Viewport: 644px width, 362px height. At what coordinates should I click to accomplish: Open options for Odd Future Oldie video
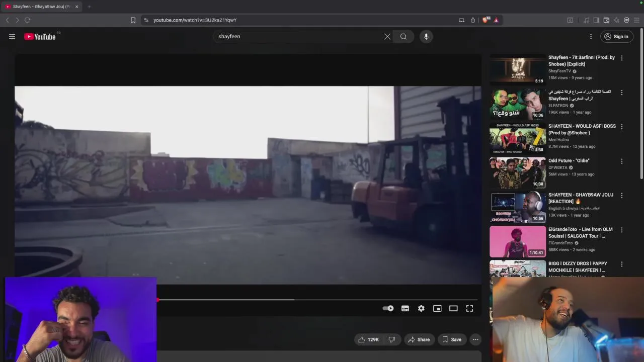tap(622, 161)
